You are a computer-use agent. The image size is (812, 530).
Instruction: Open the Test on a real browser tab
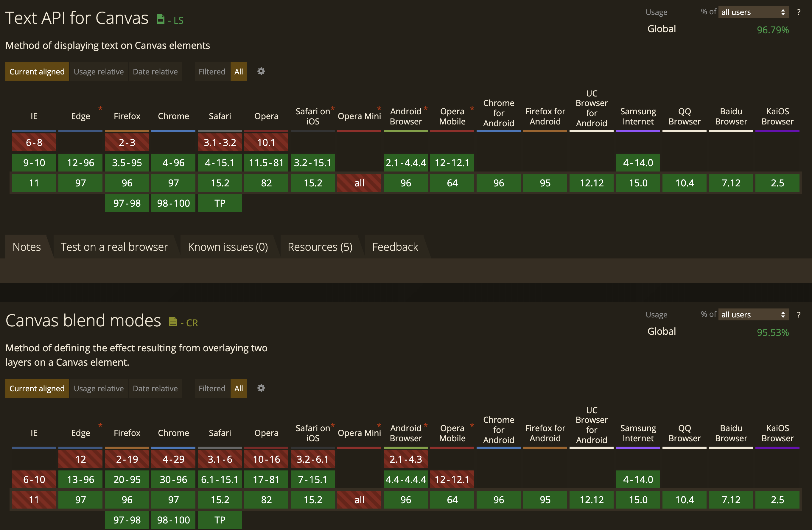(114, 247)
